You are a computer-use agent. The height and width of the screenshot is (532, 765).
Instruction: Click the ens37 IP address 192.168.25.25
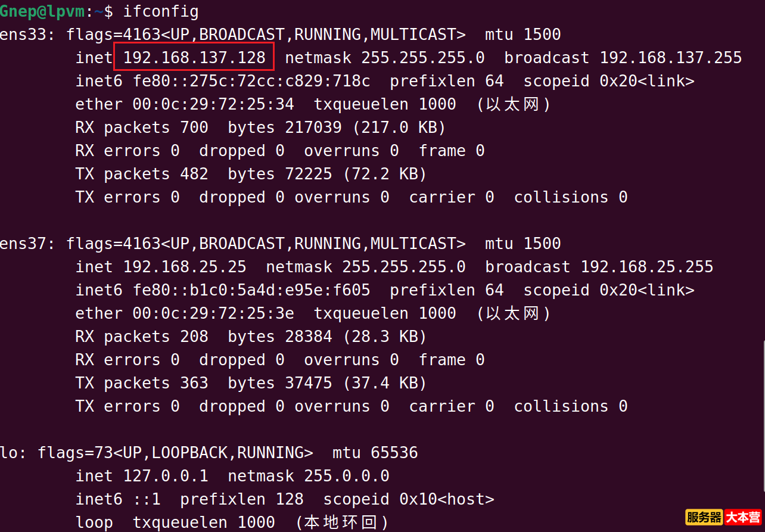click(x=184, y=267)
